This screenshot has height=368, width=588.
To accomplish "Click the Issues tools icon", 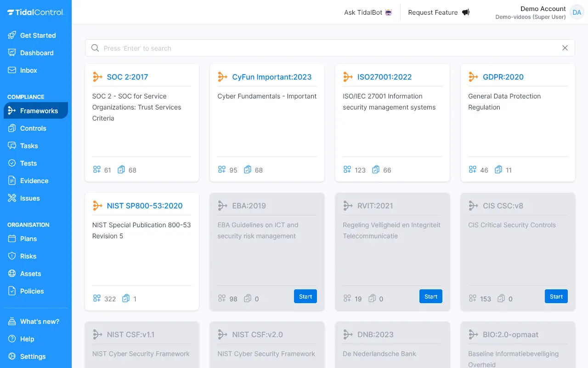I will tap(12, 198).
